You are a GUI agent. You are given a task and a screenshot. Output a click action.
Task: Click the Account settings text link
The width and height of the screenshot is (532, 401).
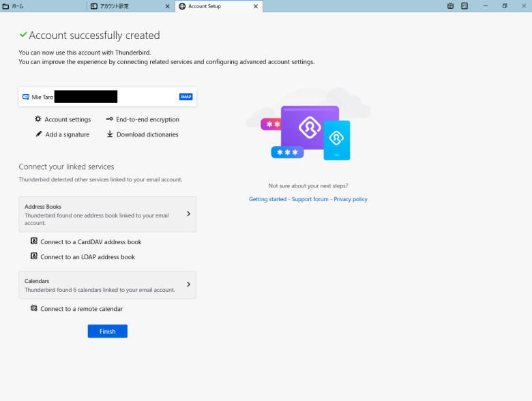coord(68,119)
